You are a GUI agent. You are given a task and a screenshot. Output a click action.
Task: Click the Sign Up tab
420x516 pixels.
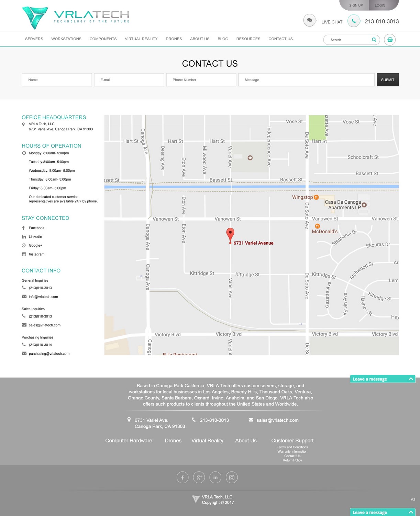click(356, 5)
